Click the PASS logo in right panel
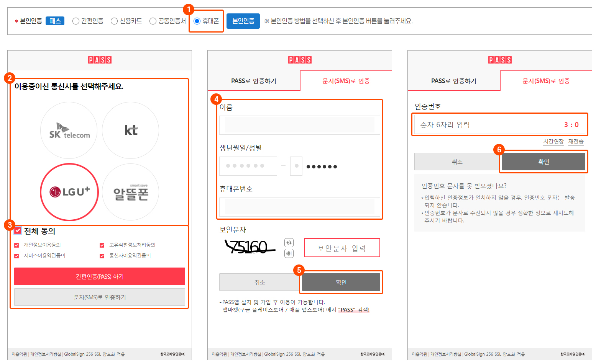 (x=500, y=60)
